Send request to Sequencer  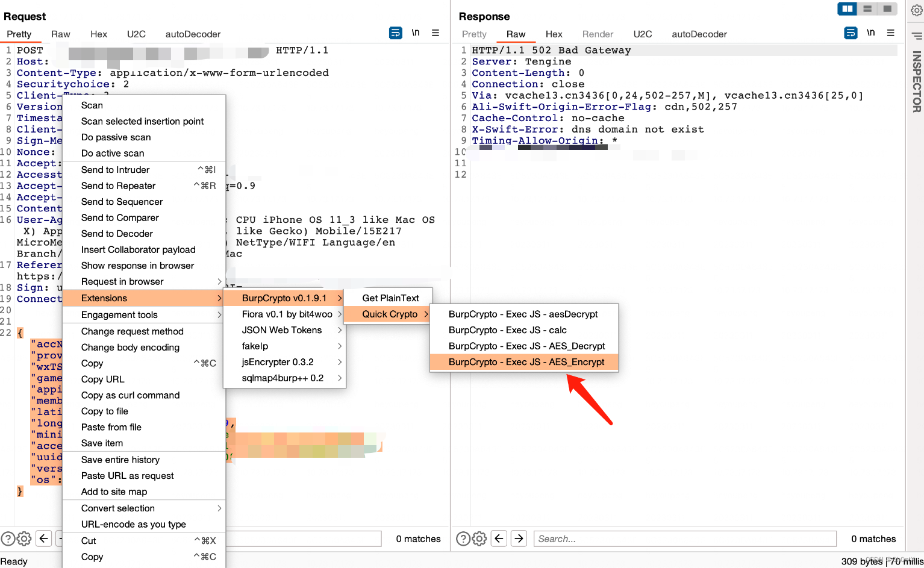[144, 202]
